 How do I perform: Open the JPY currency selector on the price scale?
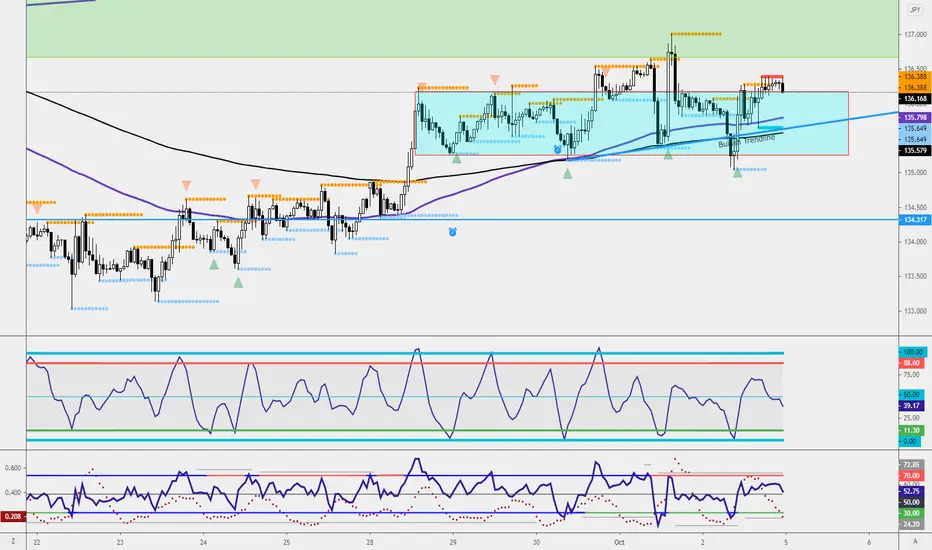tap(915, 10)
